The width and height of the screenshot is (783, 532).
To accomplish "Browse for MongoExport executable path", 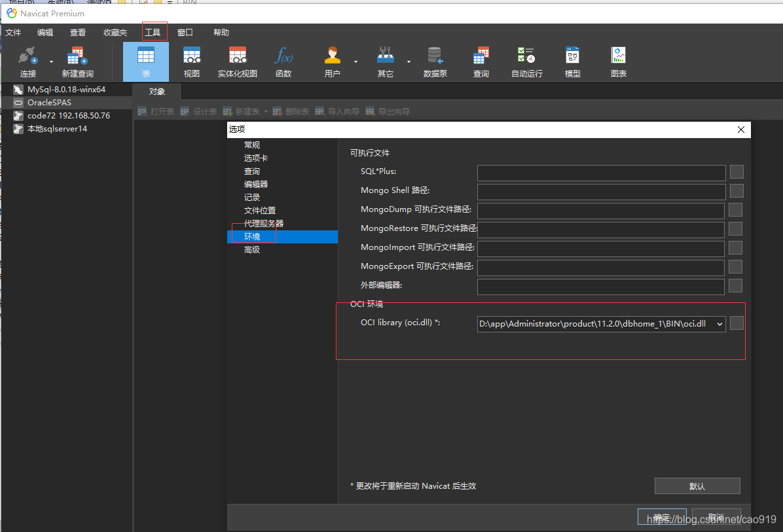I will [735, 266].
